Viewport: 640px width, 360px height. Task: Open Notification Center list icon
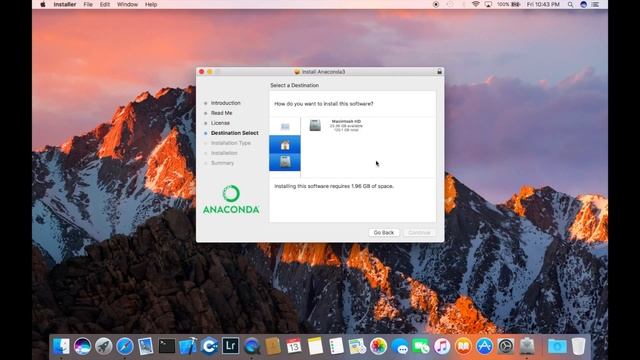pos(596,4)
